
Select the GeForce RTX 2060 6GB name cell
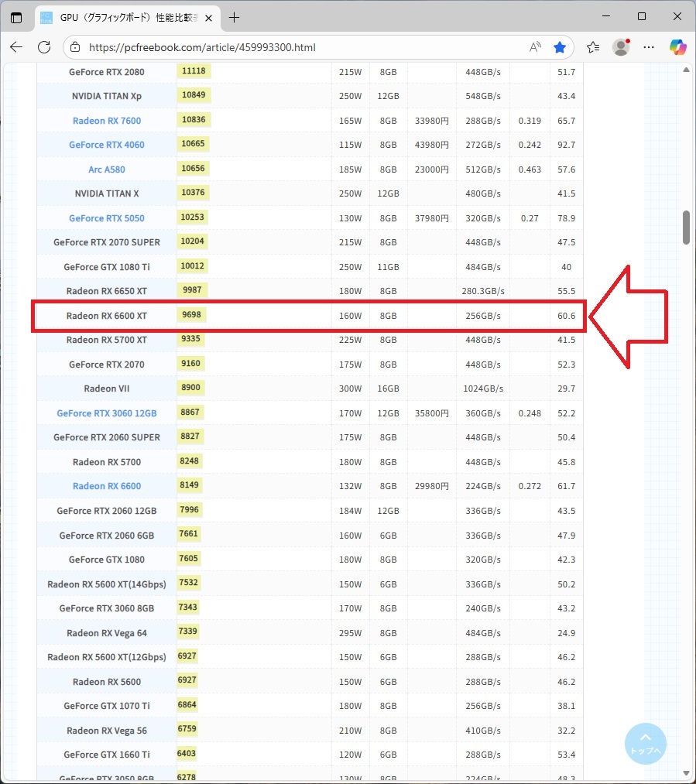pos(107,536)
